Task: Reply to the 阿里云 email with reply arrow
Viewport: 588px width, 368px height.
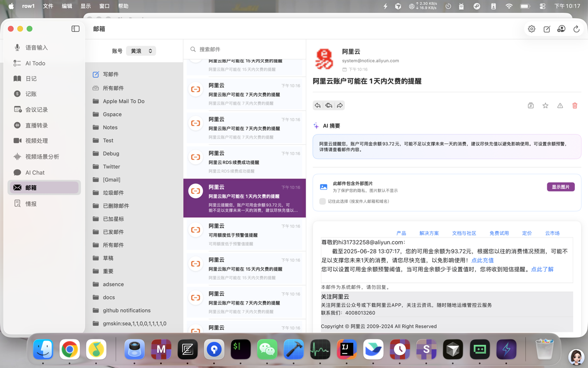Action: 318,105
